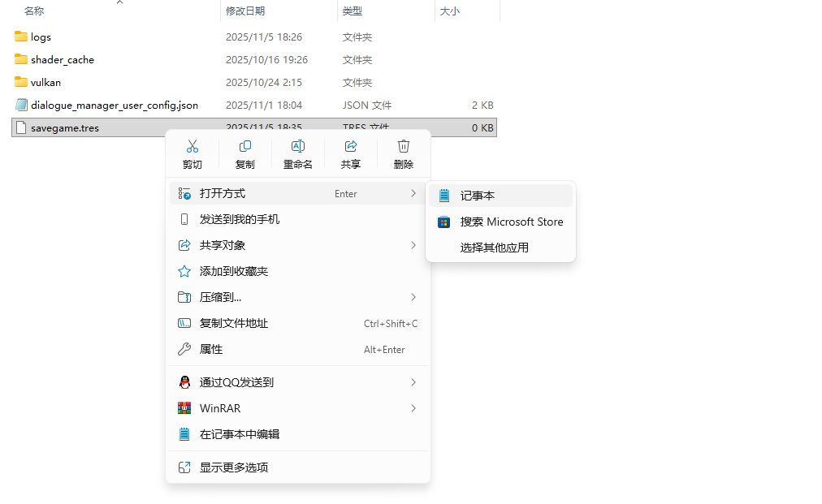Expand the 共享对象 submenu arrow

pyautogui.click(x=413, y=245)
